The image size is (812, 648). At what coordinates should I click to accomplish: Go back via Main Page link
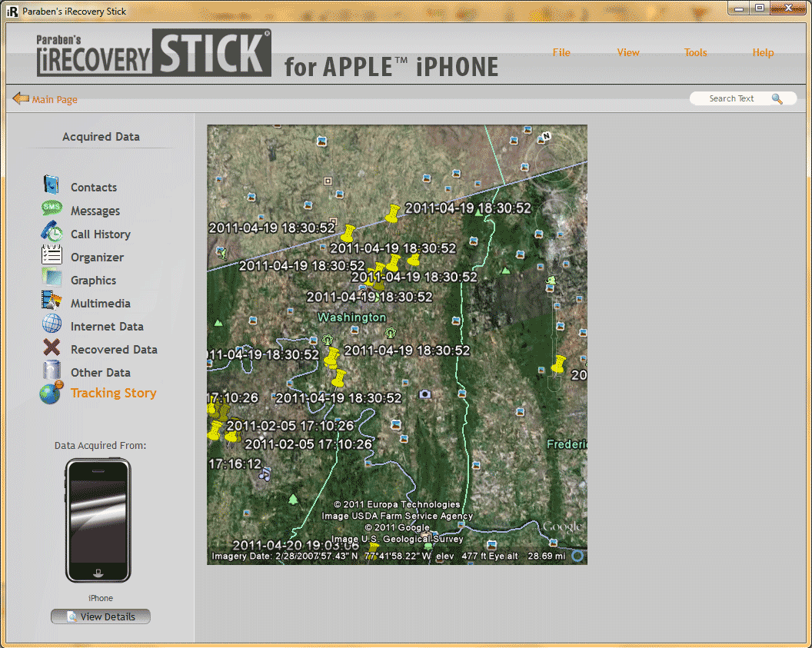(55, 99)
